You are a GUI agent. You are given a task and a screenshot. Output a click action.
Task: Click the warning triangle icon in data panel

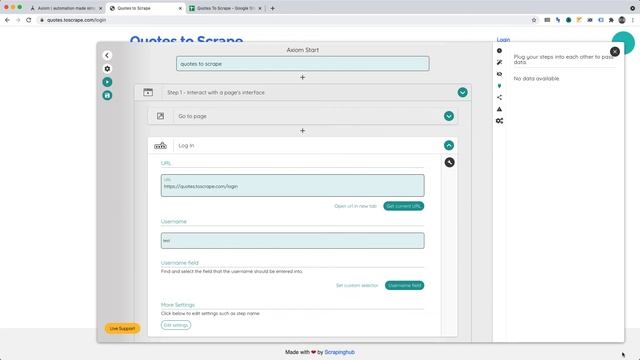click(499, 109)
